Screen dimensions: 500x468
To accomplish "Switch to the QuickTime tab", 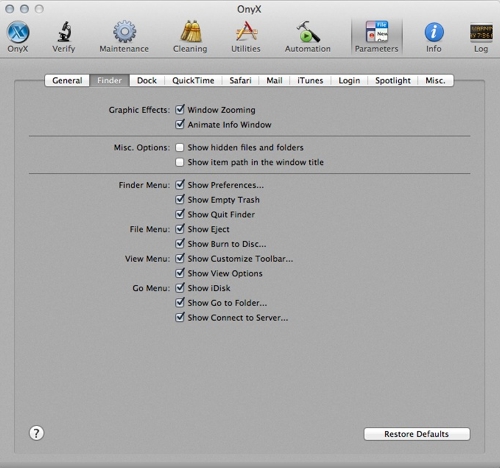I will 193,80.
